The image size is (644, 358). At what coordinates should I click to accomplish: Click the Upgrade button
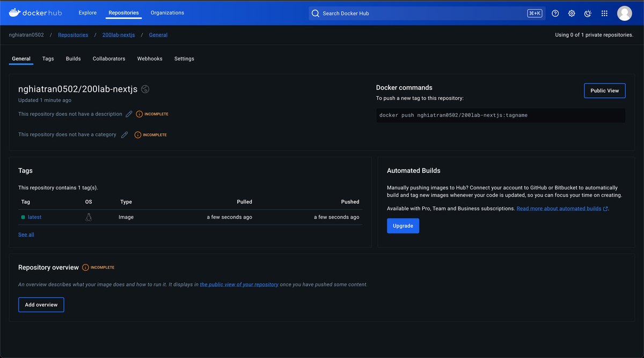403,225
